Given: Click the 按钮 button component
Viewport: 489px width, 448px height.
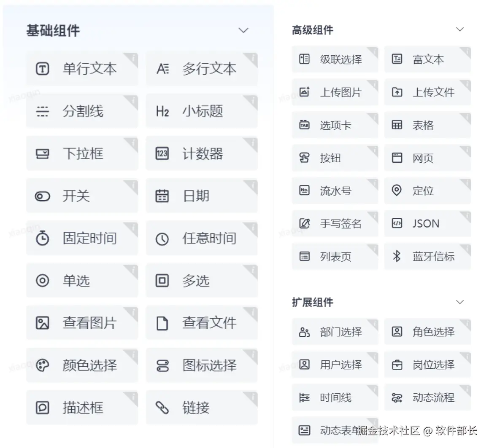Looking at the screenshot, I should pos(335,158).
